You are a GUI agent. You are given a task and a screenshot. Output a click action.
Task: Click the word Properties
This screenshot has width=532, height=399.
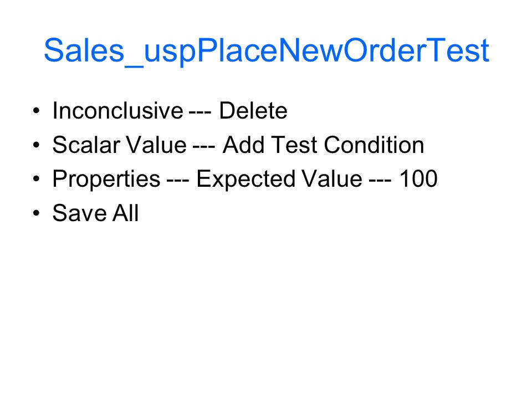tap(106, 179)
